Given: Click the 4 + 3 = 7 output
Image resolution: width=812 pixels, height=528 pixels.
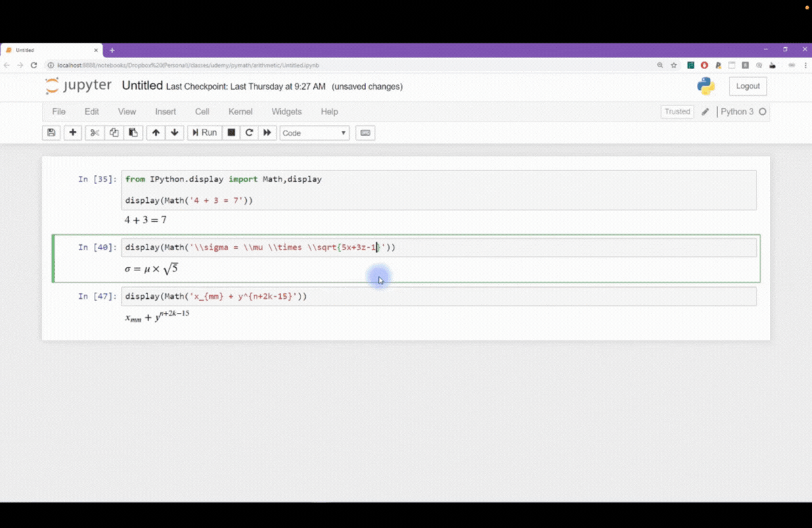Looking at the screenshot, I should 145,220.
